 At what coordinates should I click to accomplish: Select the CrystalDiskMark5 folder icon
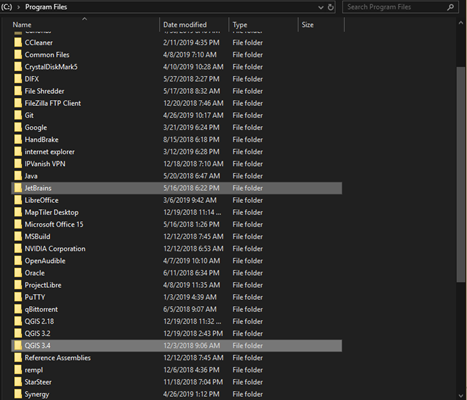click(x=18, y=67)
